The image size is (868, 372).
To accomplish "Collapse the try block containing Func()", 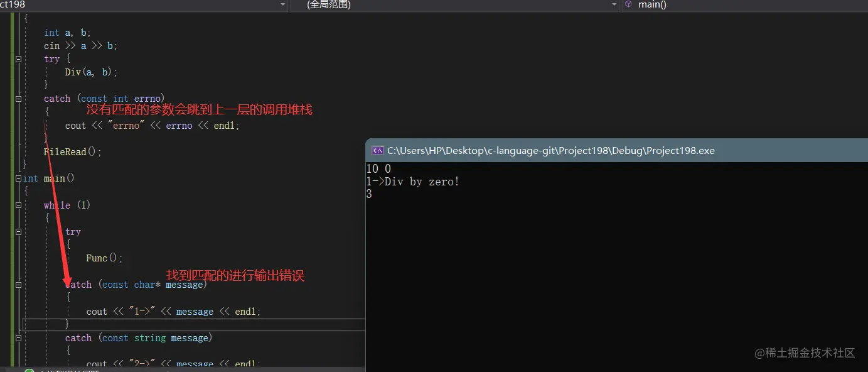I will click(x=18, y=232).
